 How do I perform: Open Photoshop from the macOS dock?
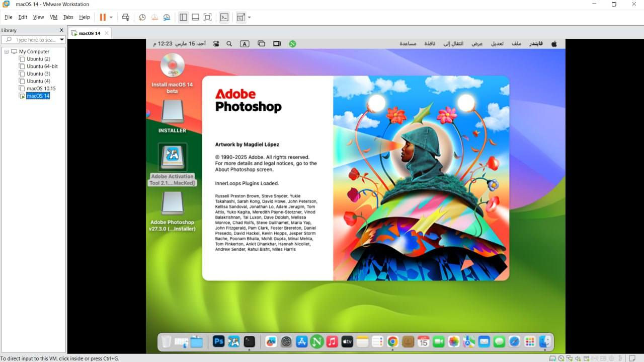coord(218,342)
